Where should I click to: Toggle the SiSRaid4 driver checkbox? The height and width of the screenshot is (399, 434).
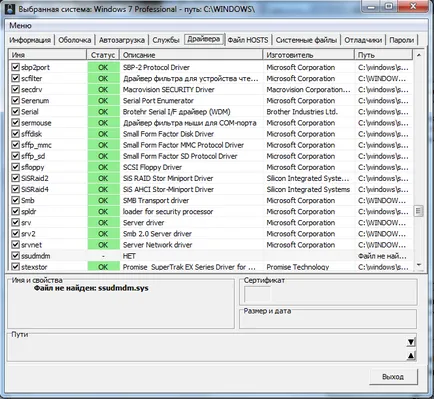15,189
